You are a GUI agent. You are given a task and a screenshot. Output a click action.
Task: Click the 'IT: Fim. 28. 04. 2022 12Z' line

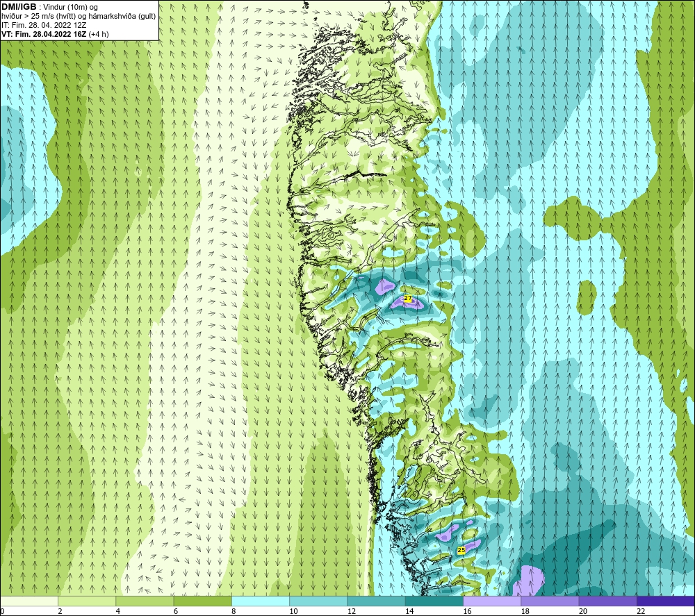pyautogui.click(x=44, y=25)
